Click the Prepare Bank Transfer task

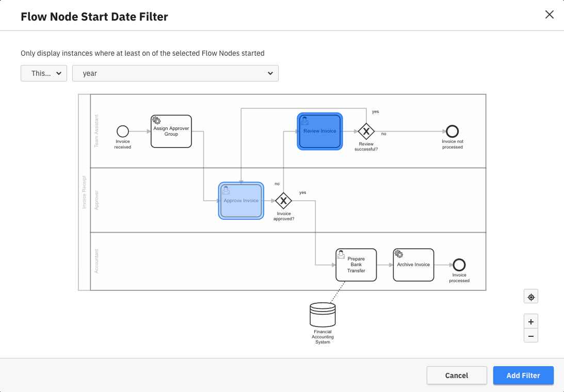[356, 265]
